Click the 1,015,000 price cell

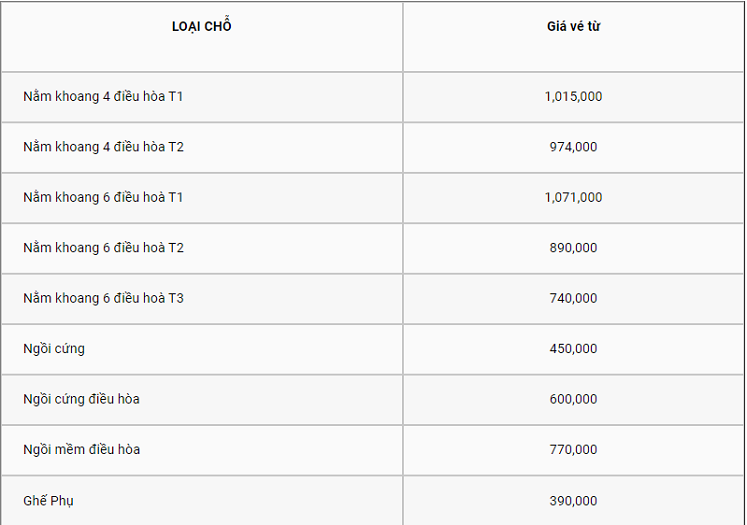click(x=573, y=97)
